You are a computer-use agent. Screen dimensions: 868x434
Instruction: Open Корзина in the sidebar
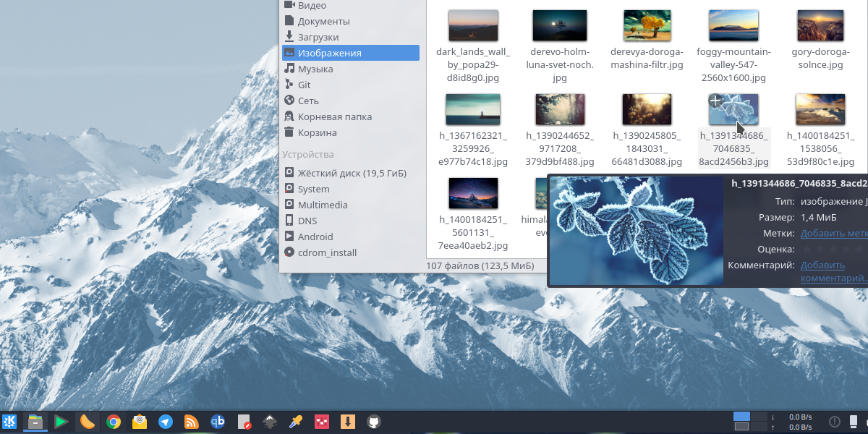[x=317, y=132]
